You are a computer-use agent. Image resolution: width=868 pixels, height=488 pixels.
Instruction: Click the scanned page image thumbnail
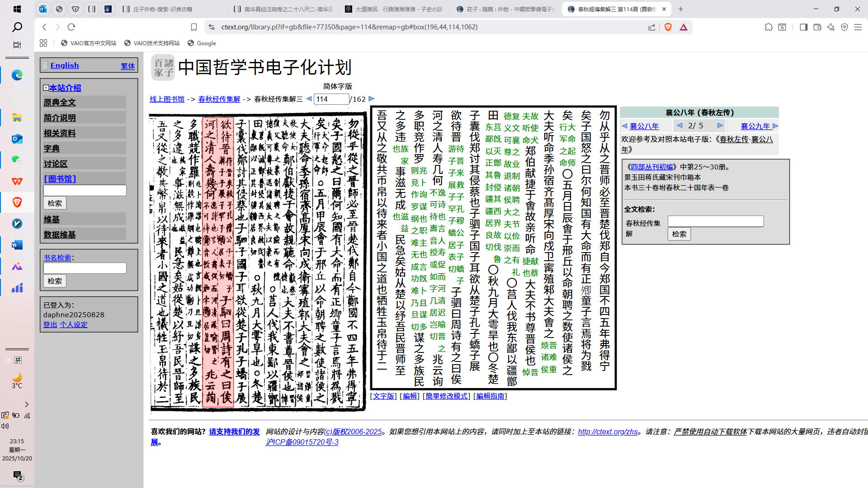[x=258, y=262]
